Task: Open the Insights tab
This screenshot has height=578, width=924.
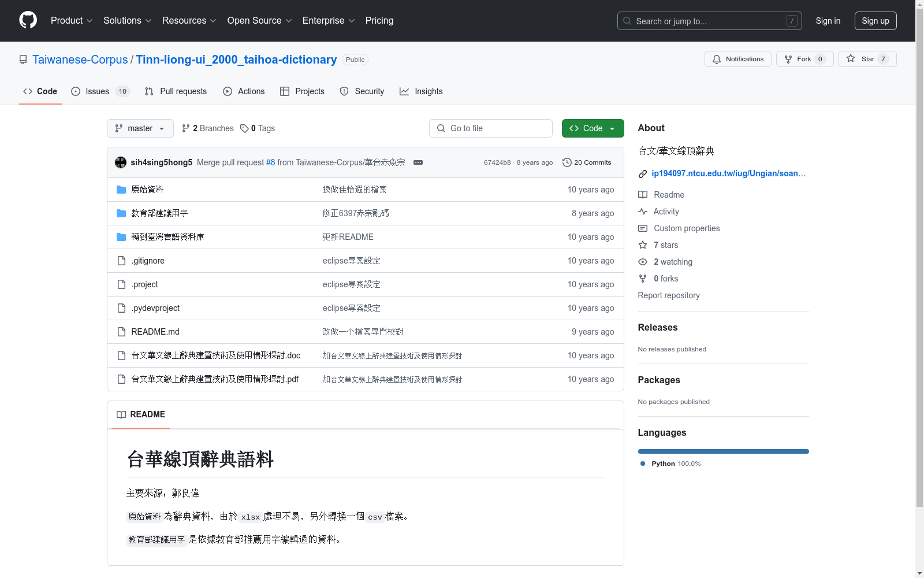Action: 421,91
